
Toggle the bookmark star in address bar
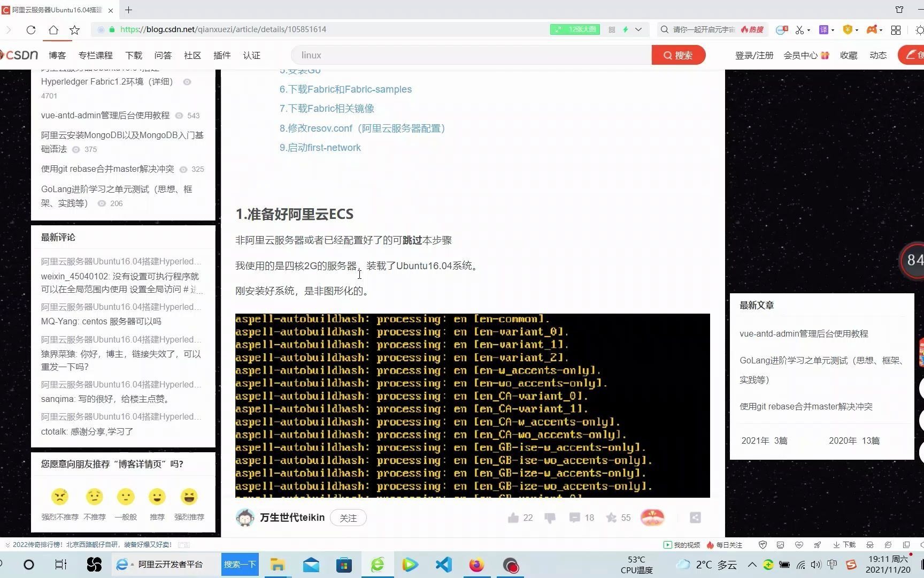coord(75,31)
